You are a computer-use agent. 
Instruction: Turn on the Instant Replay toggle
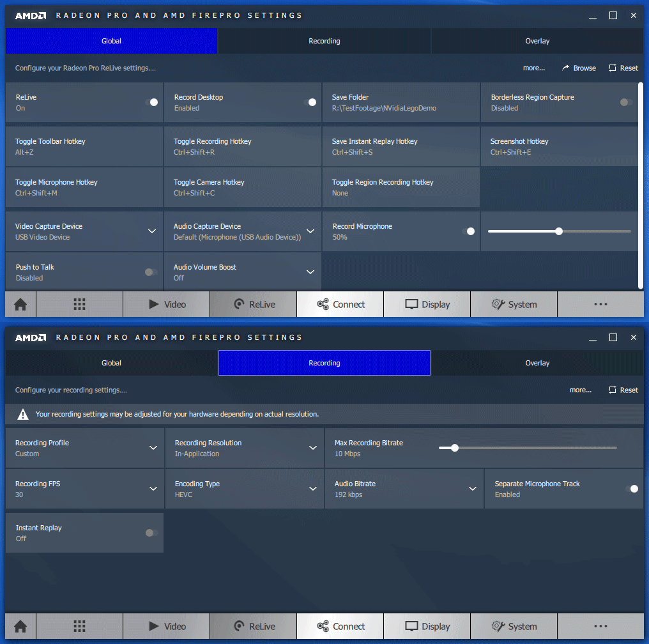coord(151,533)
